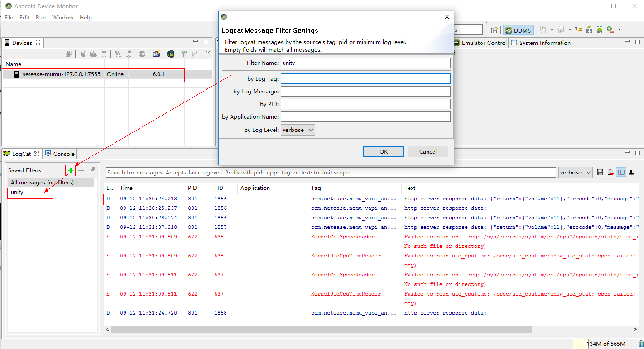The height and width of the screenshot is (349, 644).
Task: Clear the logcat log
Action: (x=610, y=172)
